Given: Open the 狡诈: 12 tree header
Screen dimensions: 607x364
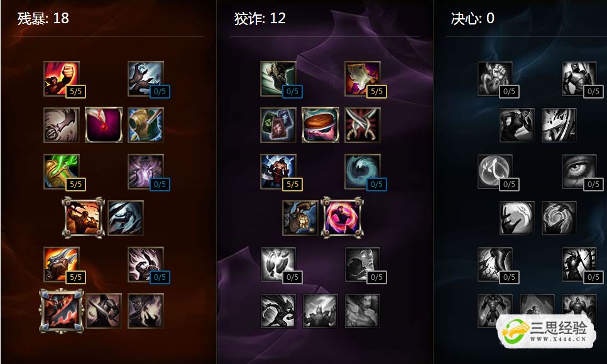Looking at the screenshot, I should tap(260, 18).
